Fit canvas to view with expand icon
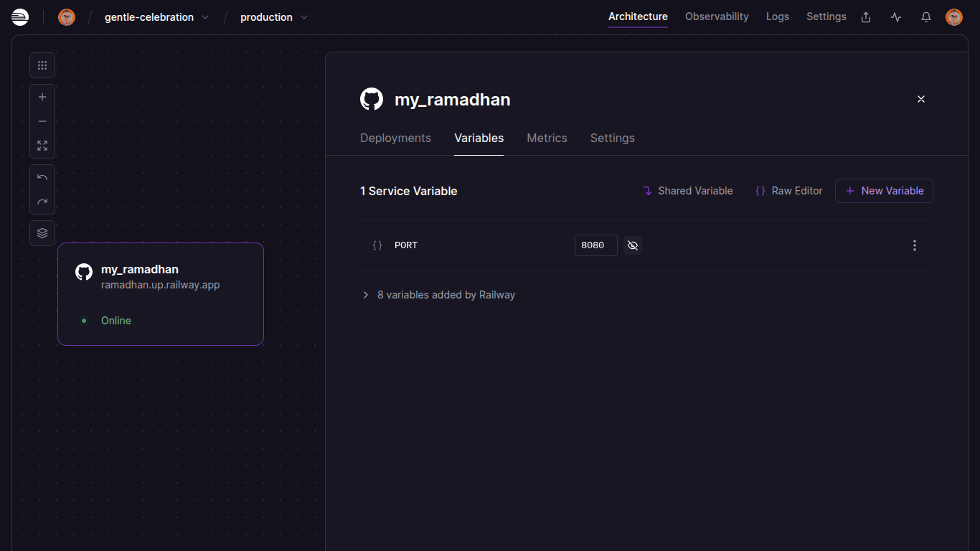 42,146
